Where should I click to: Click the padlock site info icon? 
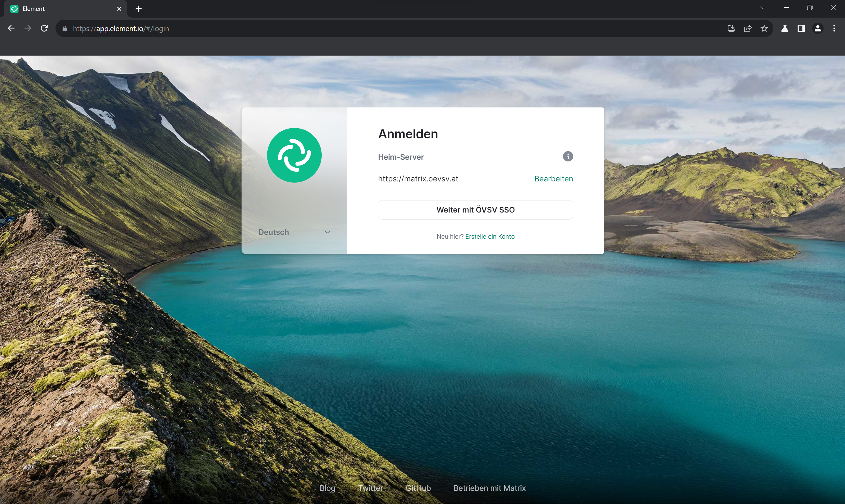pyautogui.click(x=65, y=28)
